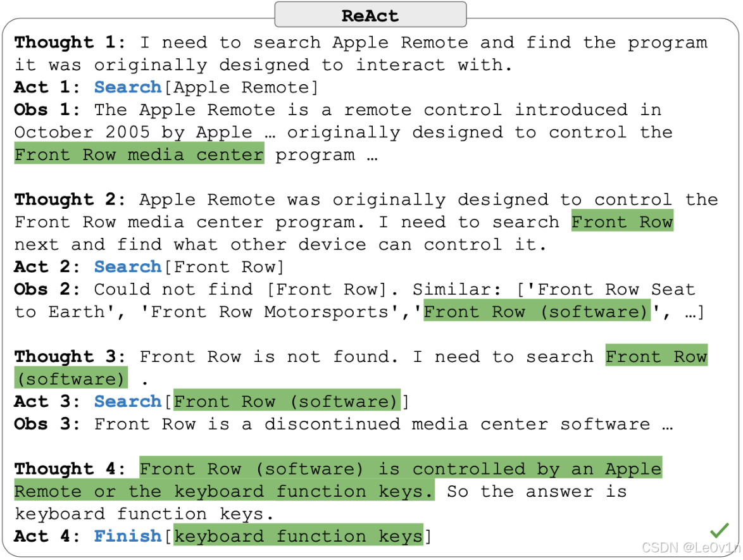
Task: Click "discontinued media center software" in Obs 3
Action: coord(457,423)
